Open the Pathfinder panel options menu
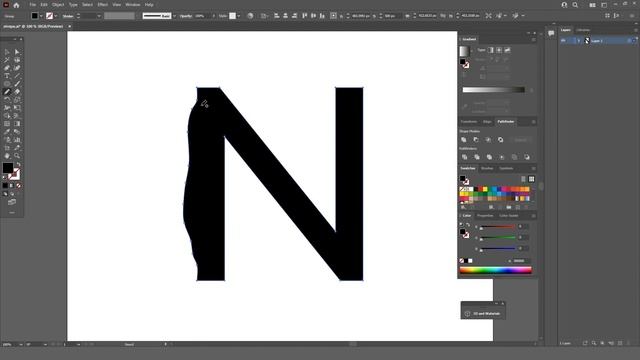This screenshot has height=360, width=640. point(533,122)
